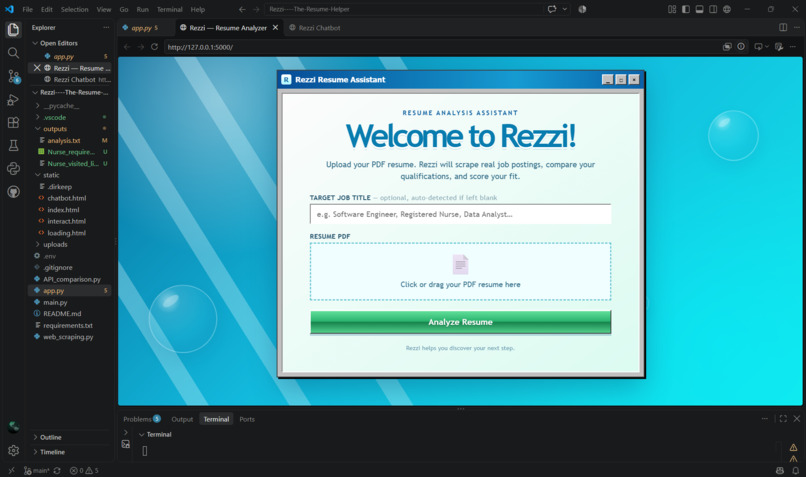Switch to the Rezzi Chatbot tab
The height and width of the screenshot is (477, 806).
coord(315,28)
